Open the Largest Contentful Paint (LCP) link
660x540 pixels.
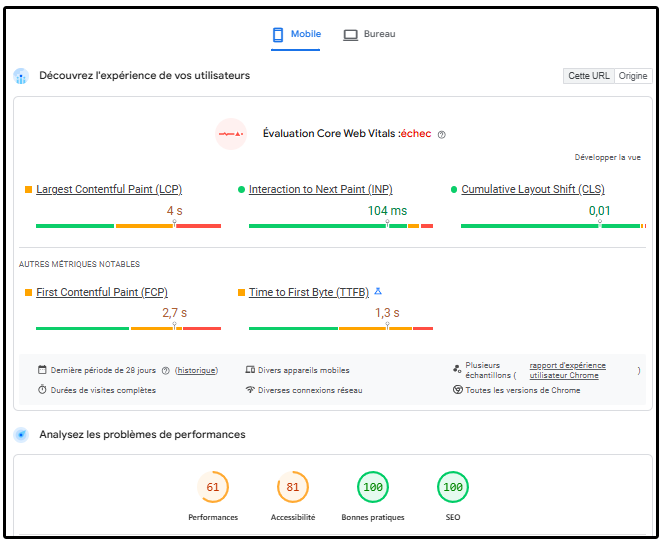109,189
